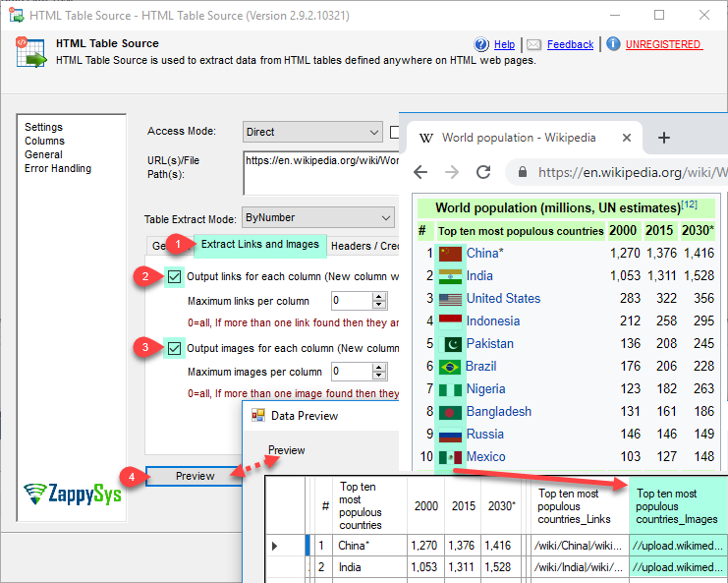Switch to Extract Links and Images tab

[x=260, y=245]
